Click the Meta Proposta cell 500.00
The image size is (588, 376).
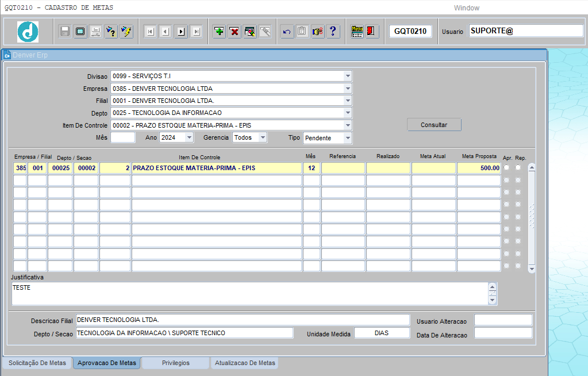[479, 168]
